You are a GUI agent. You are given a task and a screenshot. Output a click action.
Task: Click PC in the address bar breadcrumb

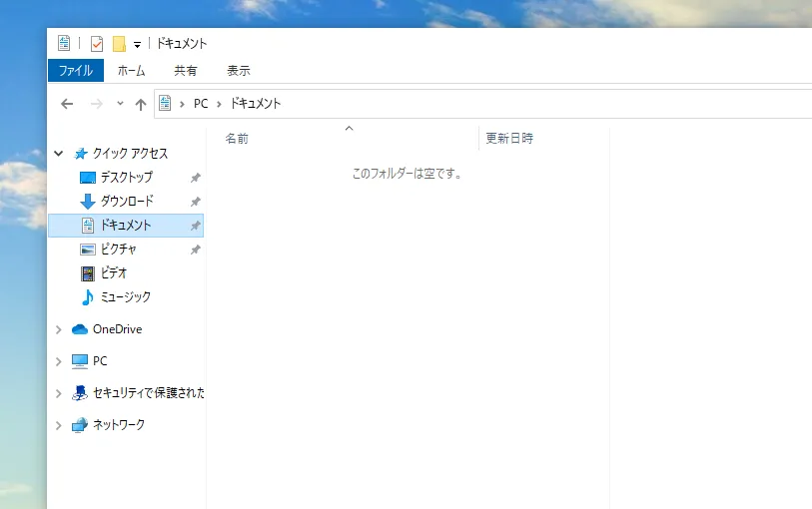pyautogui.click(x=201, y=104)
